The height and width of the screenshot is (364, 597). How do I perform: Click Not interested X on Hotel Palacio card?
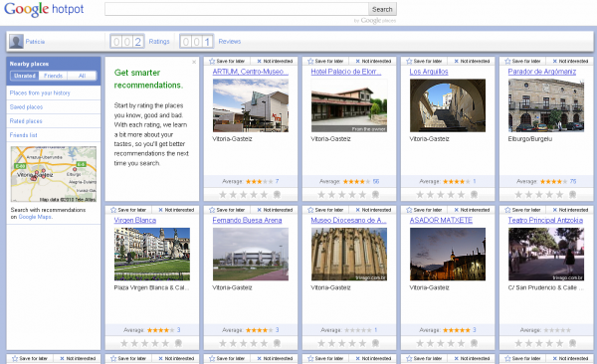358,61
